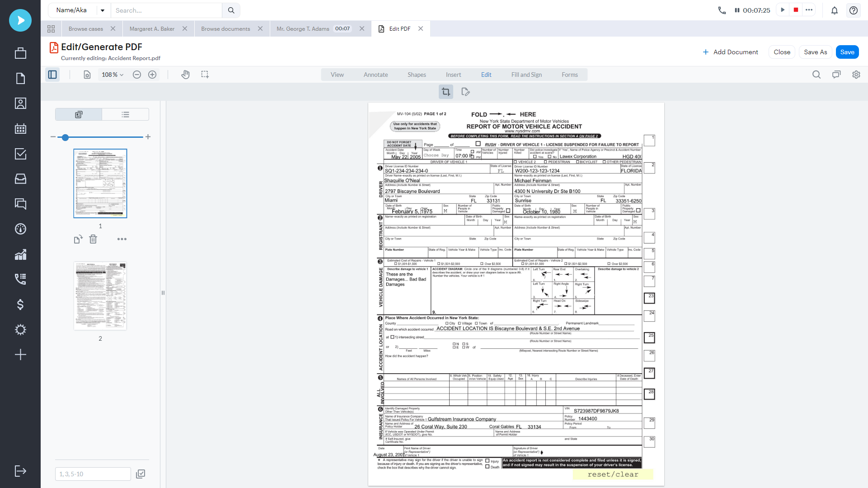
Task: Toggle thumbnail view in left panel
Action: click(78, 114)
